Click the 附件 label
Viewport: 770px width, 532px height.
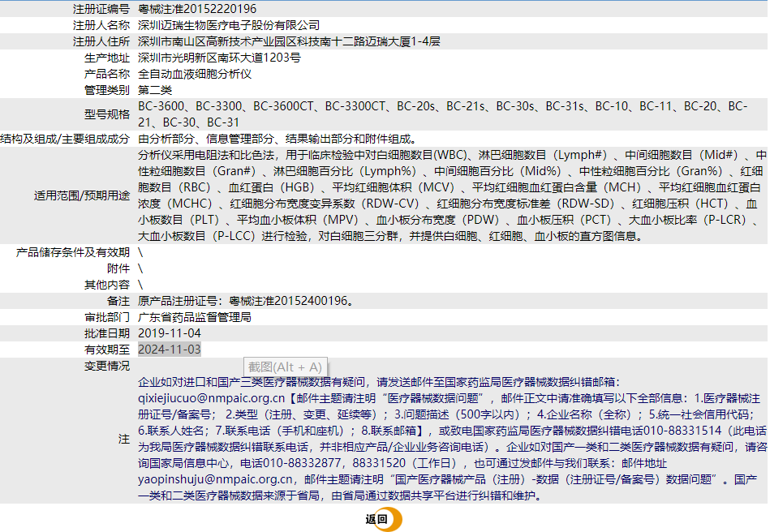[118, 268]
